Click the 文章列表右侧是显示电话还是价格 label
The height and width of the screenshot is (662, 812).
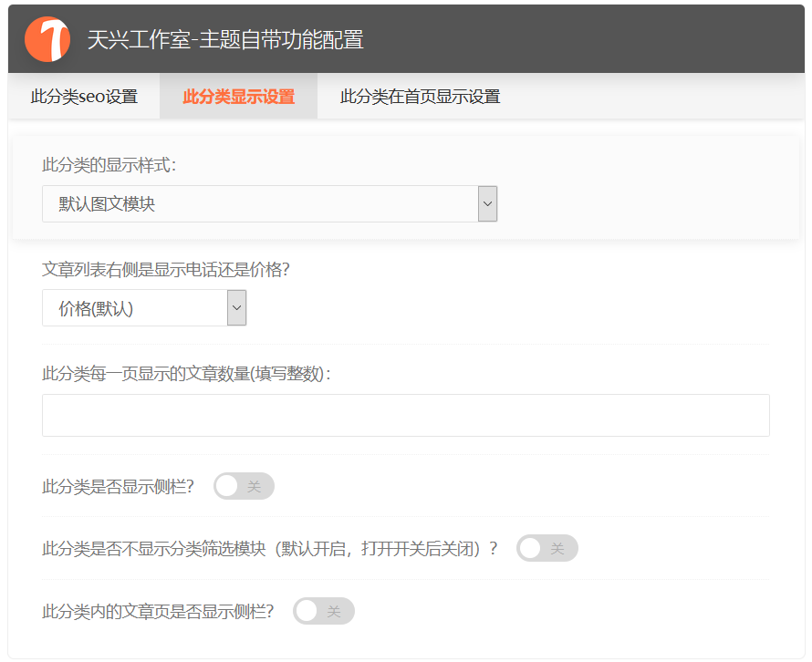pyautogui.click(x=172, y=270)
